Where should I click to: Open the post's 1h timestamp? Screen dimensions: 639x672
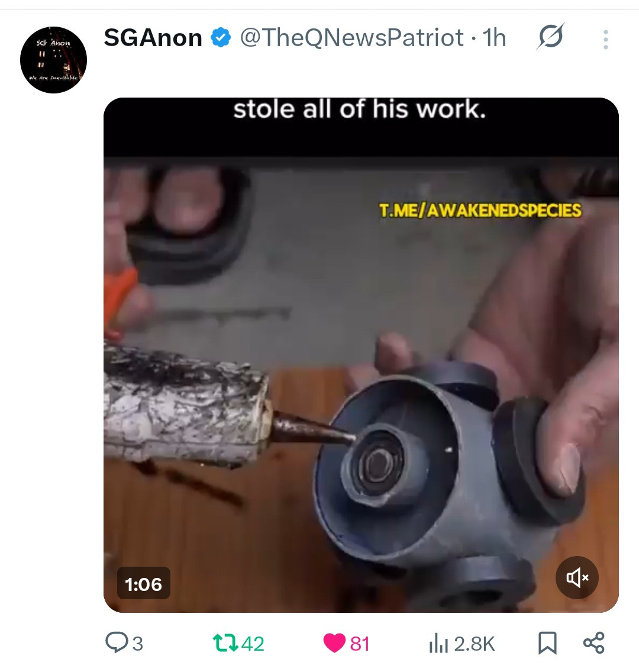[x=494, y=38]
